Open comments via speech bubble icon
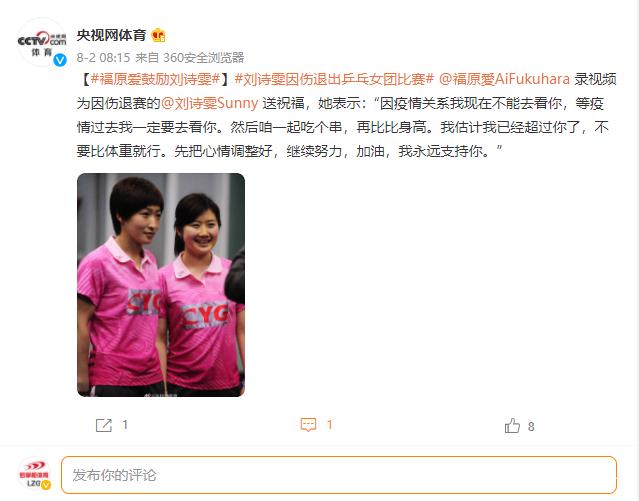 click(308, 425)
